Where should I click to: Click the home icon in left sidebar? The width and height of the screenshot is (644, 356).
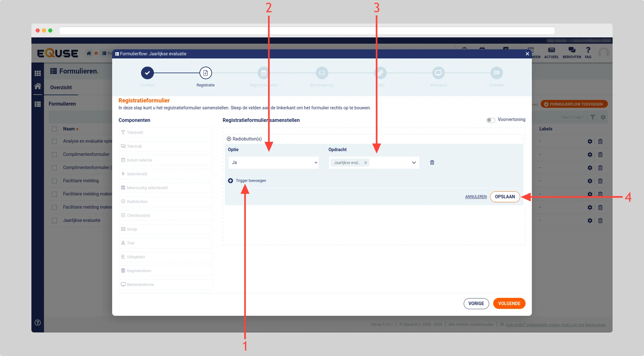click(x=38, y=86)
